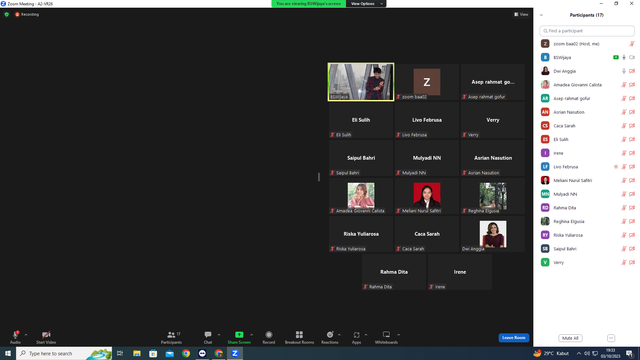
Task: Click the Leave Room button
Action: click(513, 338)
